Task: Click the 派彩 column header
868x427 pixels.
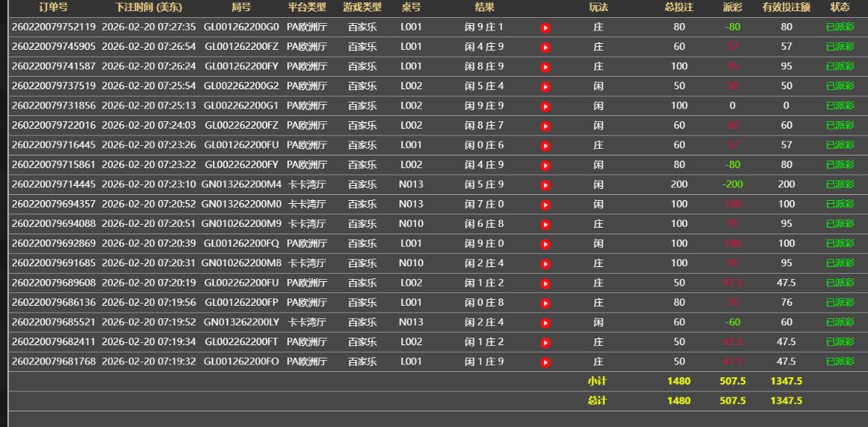Action: tap(733, 7)
